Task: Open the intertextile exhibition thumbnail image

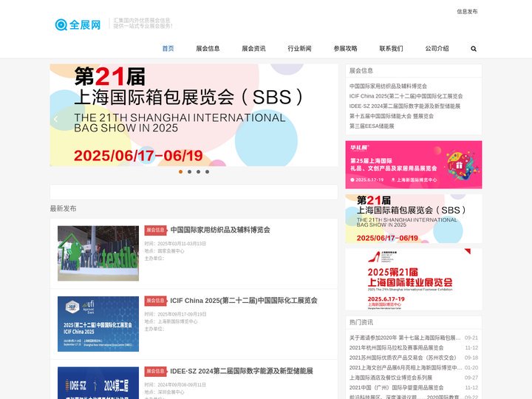Action: click(x=98, y=253)
